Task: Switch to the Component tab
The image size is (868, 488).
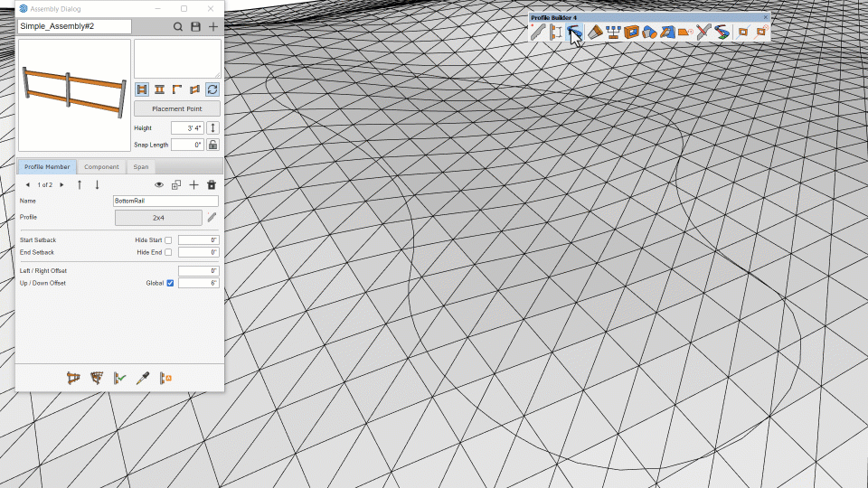Action: click(x=101, y=166)
